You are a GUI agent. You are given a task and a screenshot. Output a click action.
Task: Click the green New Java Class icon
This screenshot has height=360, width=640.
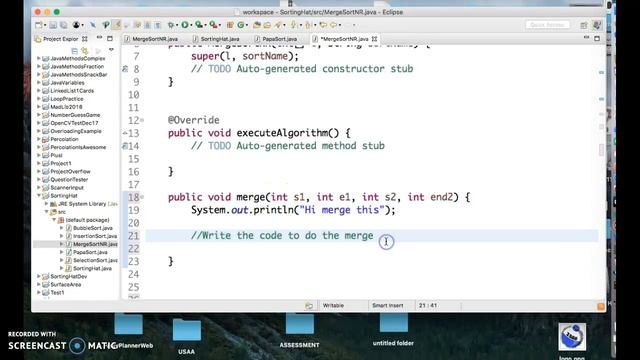point(241,25)
